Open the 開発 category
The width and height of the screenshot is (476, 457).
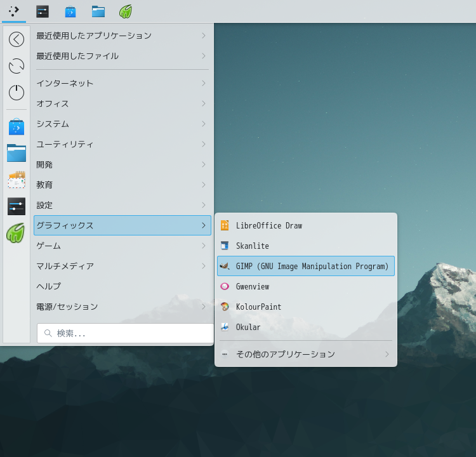122,164
